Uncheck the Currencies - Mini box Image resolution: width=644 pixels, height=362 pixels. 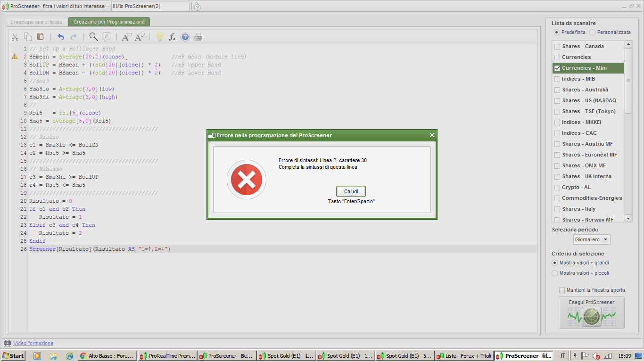[557, 68]
